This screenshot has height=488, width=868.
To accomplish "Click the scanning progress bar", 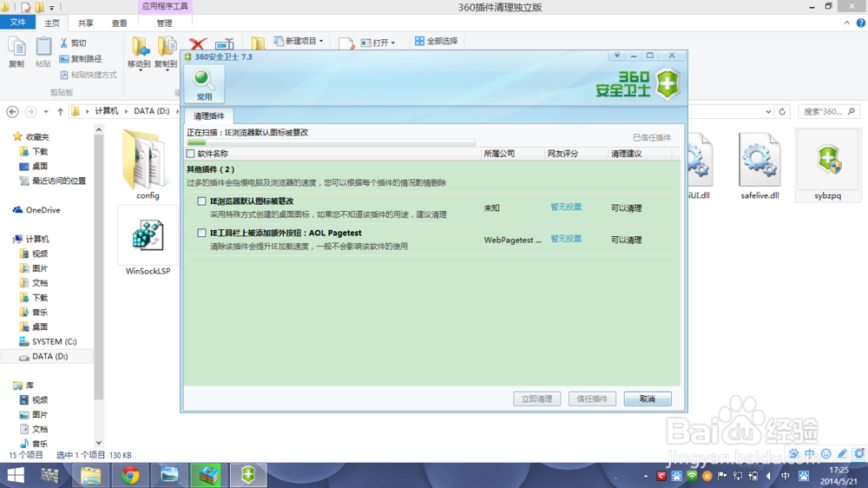I will pyautogui.click(x=331, y=142).
